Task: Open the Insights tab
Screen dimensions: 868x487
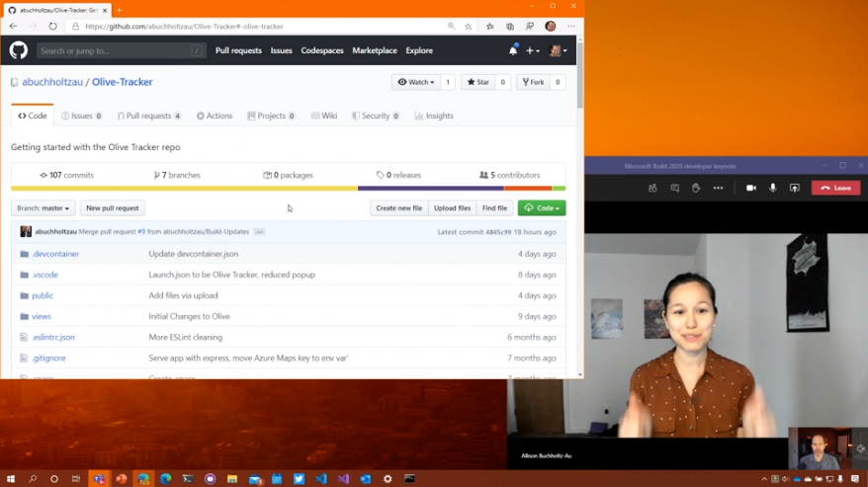Action: tap(434, 116)
